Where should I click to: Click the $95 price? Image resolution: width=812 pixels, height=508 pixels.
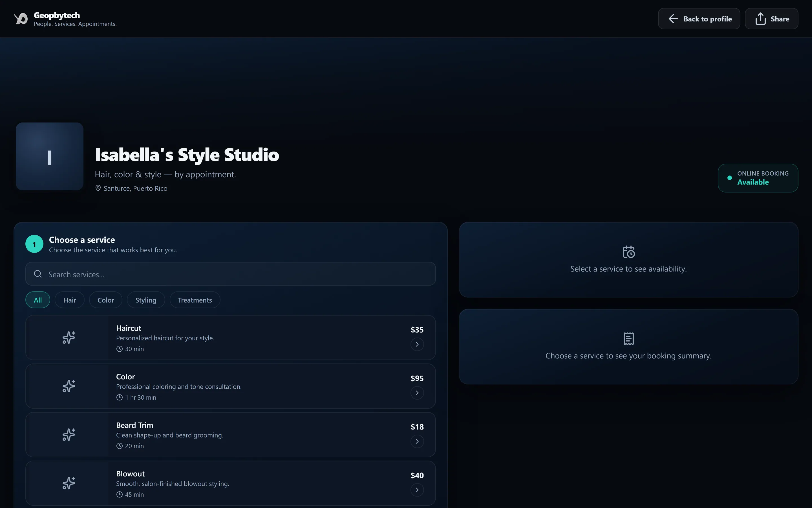[417, 378]
